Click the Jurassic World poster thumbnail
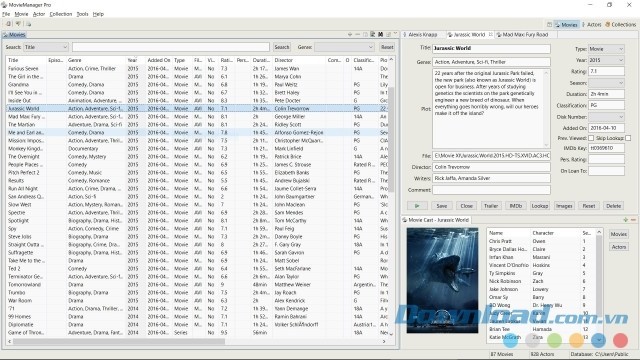The height and width of the screenshot is (360, 640). pyautogui.click(x=442, y=280)
